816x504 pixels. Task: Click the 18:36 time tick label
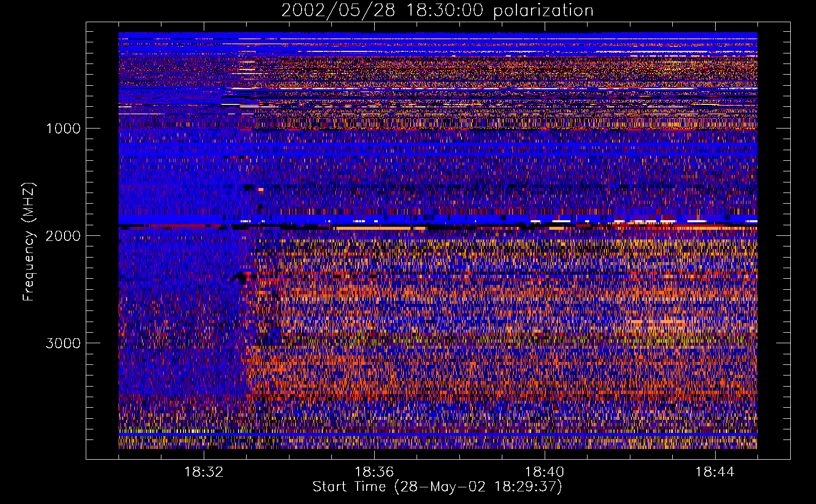(374, 472)
